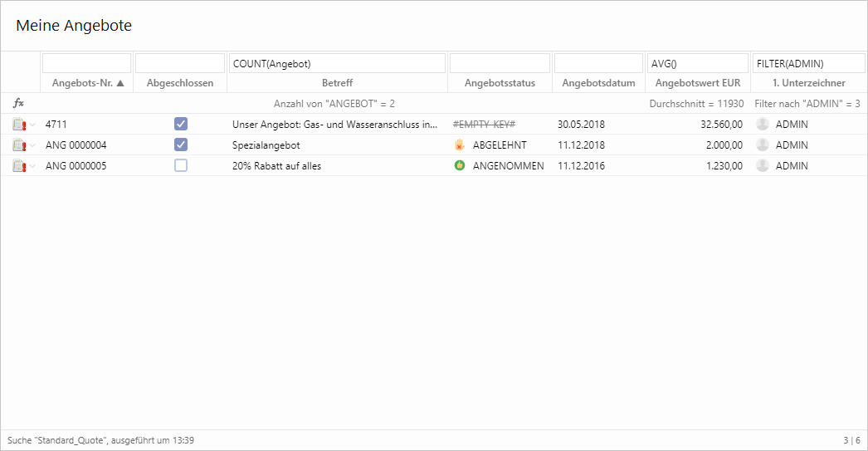The image size is (868, 451).
Task: Expand the row menu arrow for ANG 0000005
Action: 34,166
